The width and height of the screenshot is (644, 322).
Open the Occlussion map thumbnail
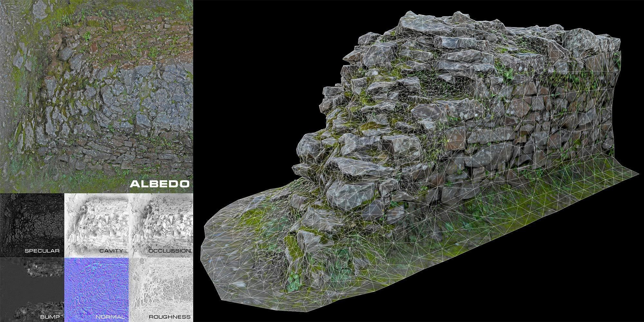pyautogui.click(x=161, y=225)
